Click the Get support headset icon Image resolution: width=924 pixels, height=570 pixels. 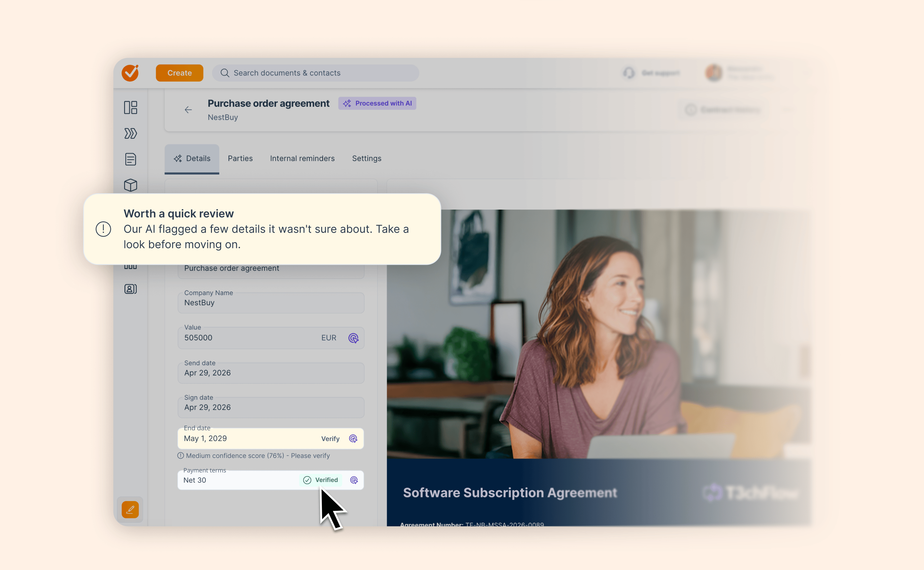click(629, 73)
